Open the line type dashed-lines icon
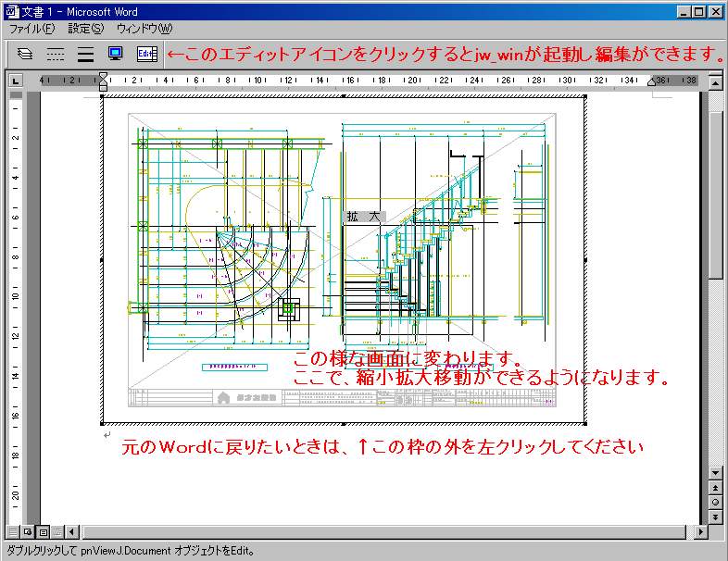The image size is (728, 561). [56, 55]
